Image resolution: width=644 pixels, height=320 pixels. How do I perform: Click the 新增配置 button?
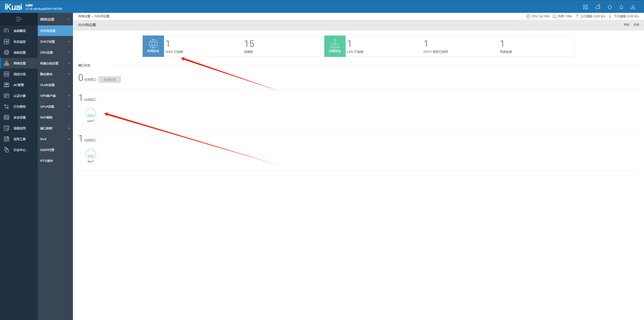click(x=109, y=80)
